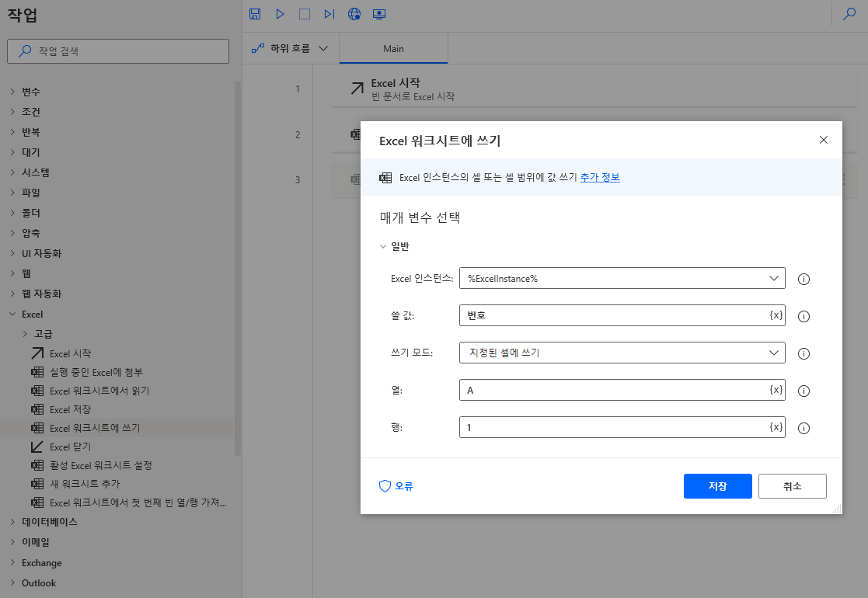Select the Excel 시작 action in list

coord(61,353)
